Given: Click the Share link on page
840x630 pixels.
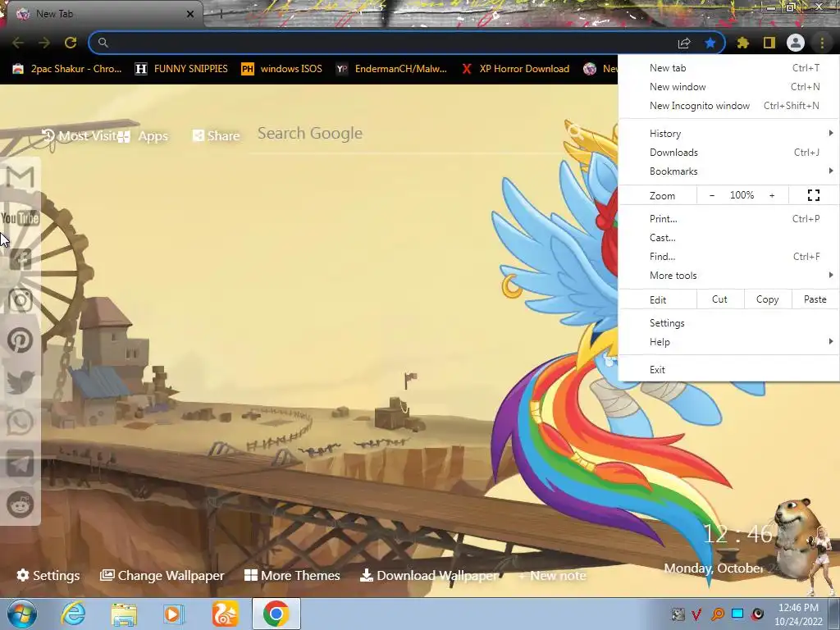Looking at the screenshot, I should tap(216, 136).
